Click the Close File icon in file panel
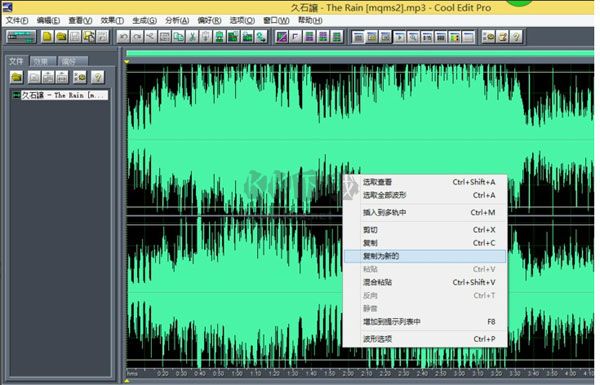Screen dimensions: 600x385 tap(34, 77)
